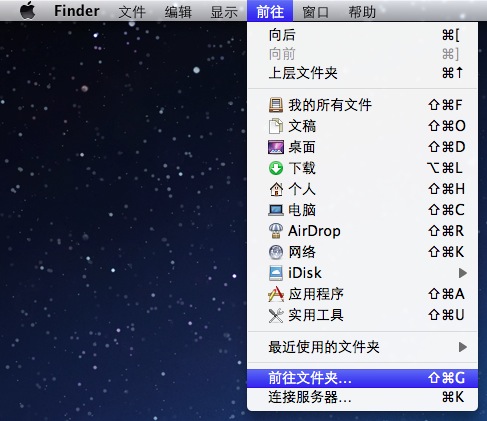This screenshot has height=421, width=487.
Task: Expand the iDisk submenu arrow
Action: [x=462, y=273]
